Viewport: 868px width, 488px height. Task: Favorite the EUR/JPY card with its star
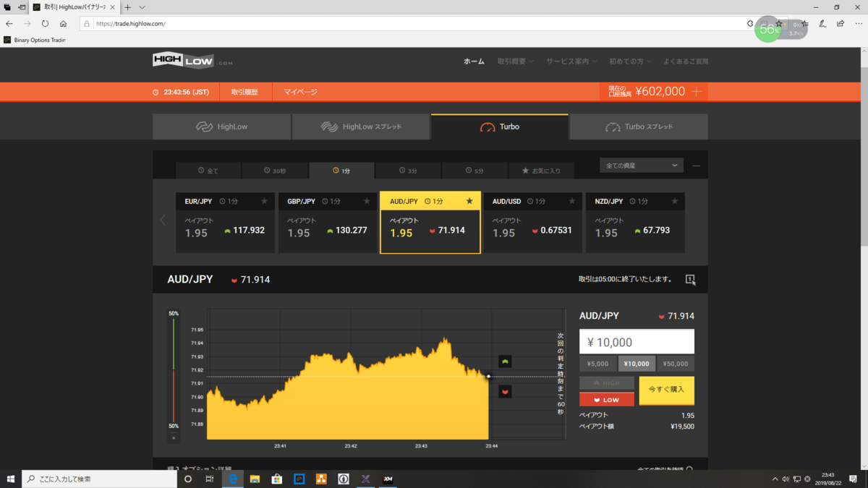pos(265,202)
